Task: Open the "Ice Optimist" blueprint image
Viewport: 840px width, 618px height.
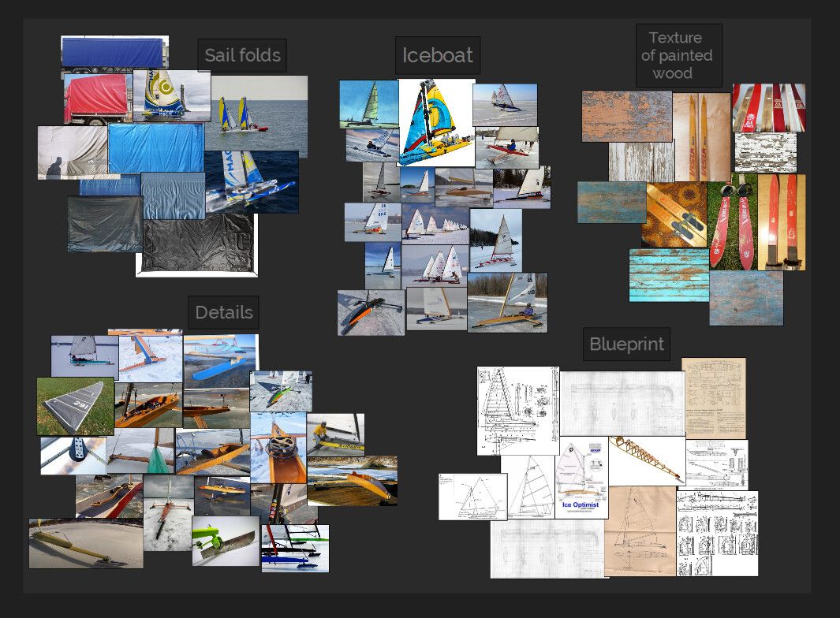Action: pos(581,477)
